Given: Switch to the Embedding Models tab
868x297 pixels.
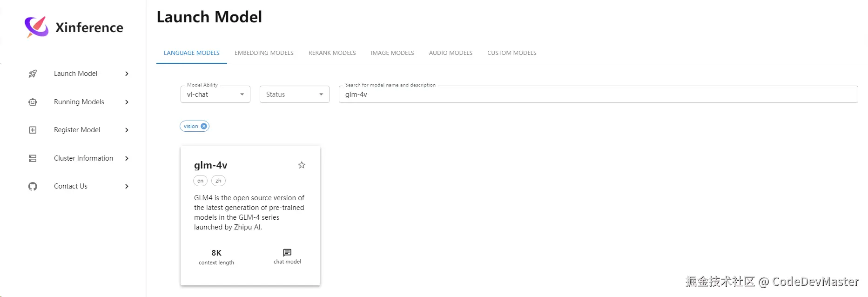Looking at the screenshot, I should tap(264, 53).
